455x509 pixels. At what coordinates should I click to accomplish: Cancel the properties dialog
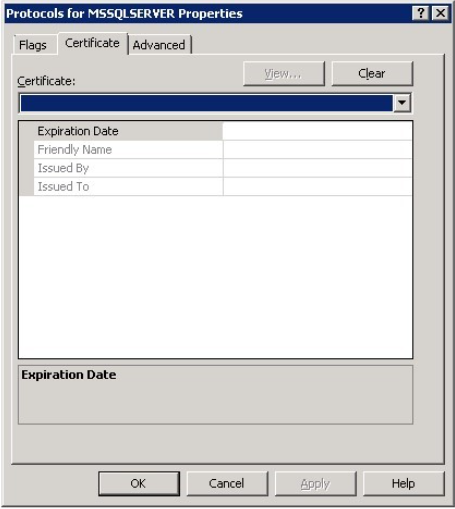[227, 484]
